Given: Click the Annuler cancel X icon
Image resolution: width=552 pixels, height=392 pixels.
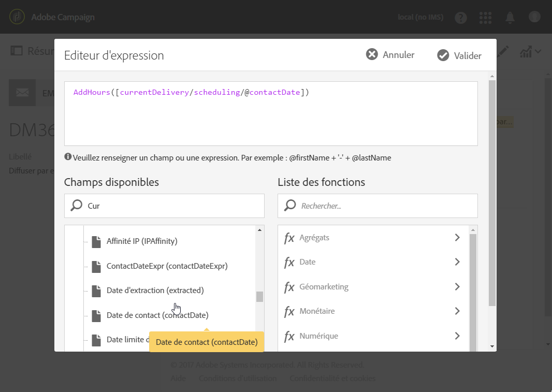Looking at the screenshot, I should (372, 54).
